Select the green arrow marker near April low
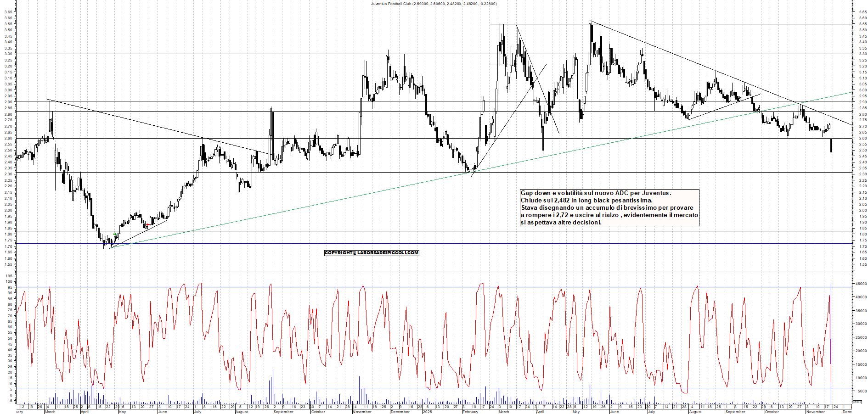The height and width of the screenshot is (414, 868). (x=113, y=235)
